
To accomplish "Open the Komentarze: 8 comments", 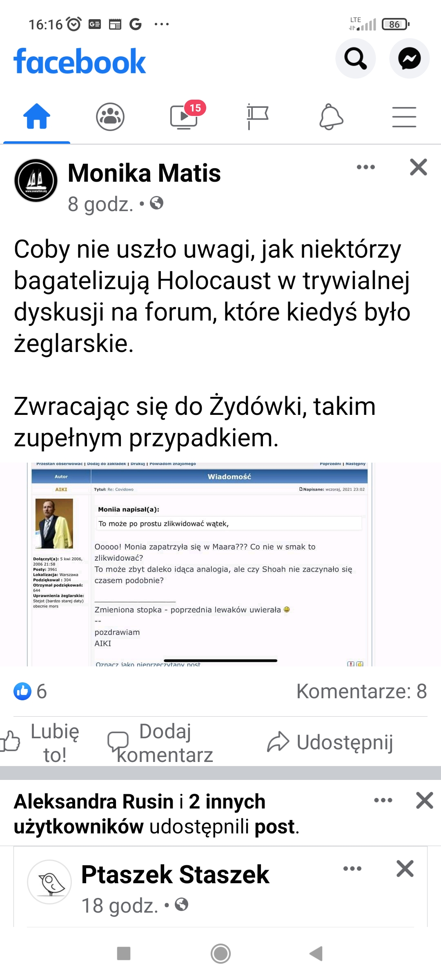I will coord(362,691).
